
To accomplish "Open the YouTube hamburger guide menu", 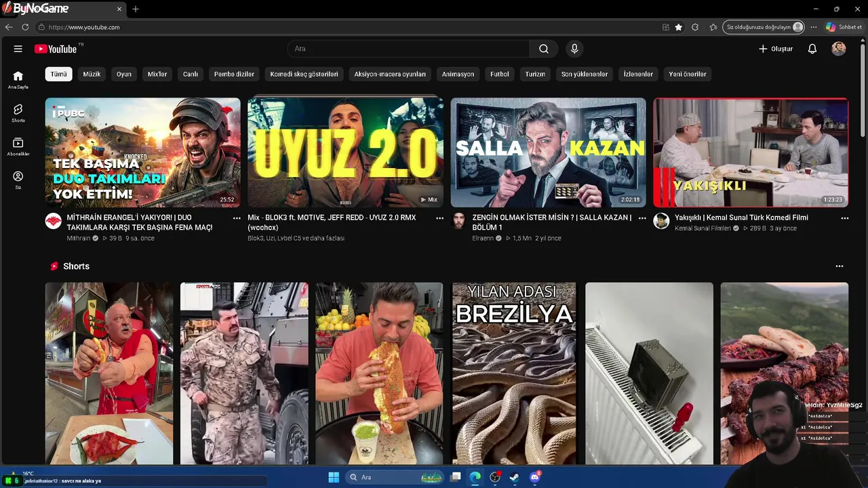I will pos(18,49).
